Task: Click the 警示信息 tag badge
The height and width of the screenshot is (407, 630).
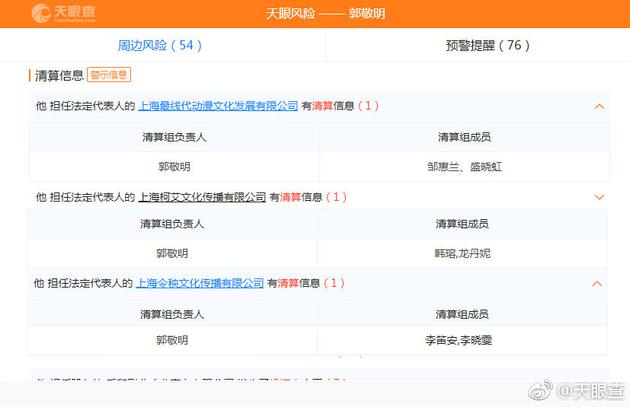Action: [109, 75]
